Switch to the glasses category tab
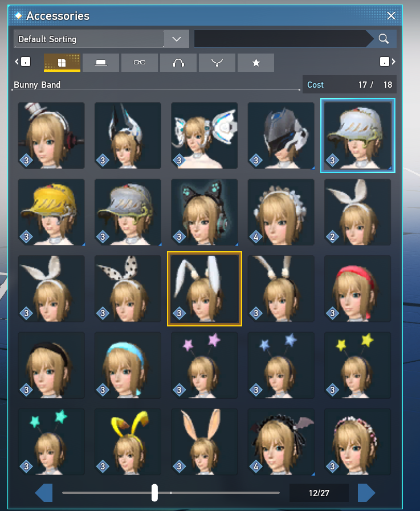The image size is (420, 511). pos(140,63)
